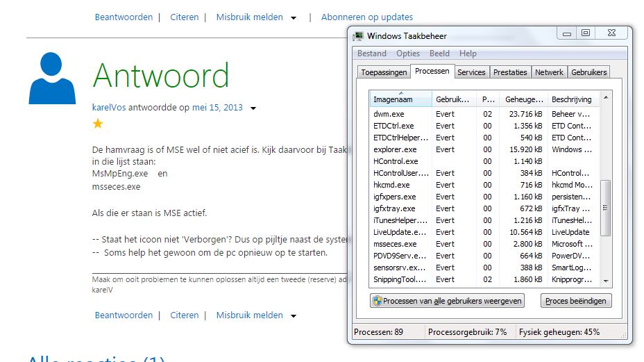Click the top Citeren link
Screen dimensions: 644x362
(x=185, y=17)
